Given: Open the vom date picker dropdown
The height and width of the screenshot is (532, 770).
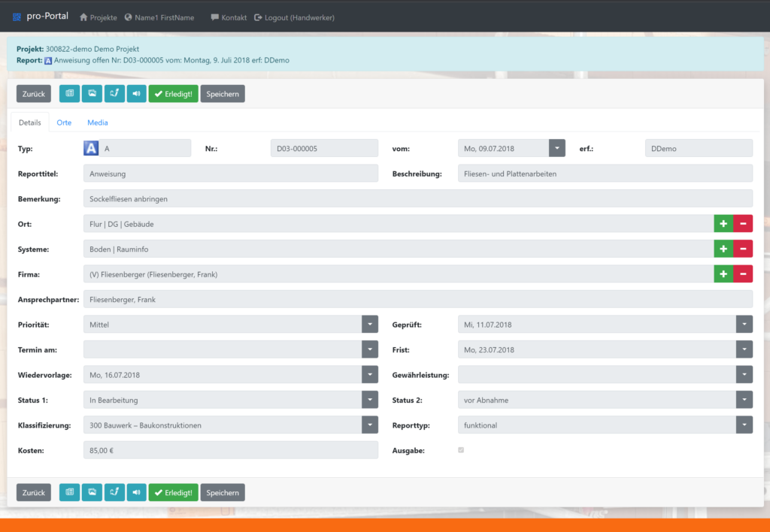Looking at the screenshot, I should click(x=556, y=147).
